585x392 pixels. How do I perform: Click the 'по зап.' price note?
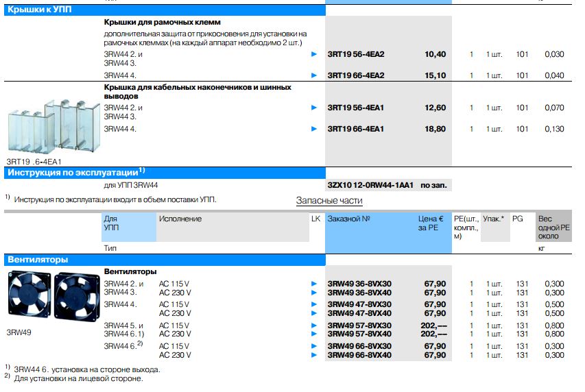pos(433,185)
